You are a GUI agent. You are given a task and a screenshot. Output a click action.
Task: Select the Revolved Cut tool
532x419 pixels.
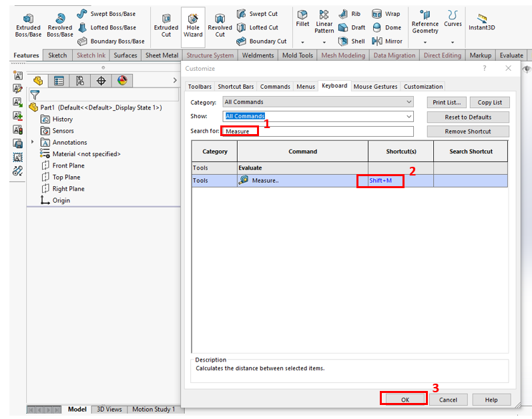(x=220, y=25)
